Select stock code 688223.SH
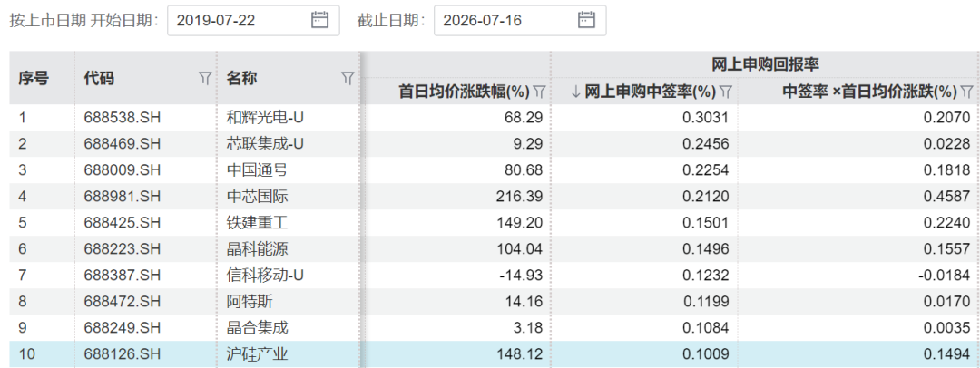Viewport: 980px width, 368px height. [x=122, y=248]
